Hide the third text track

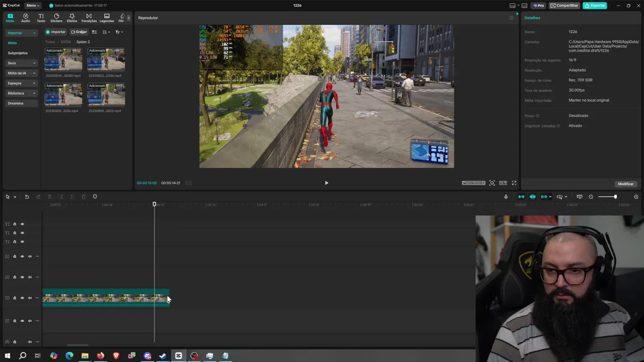[x=22, y=242]
